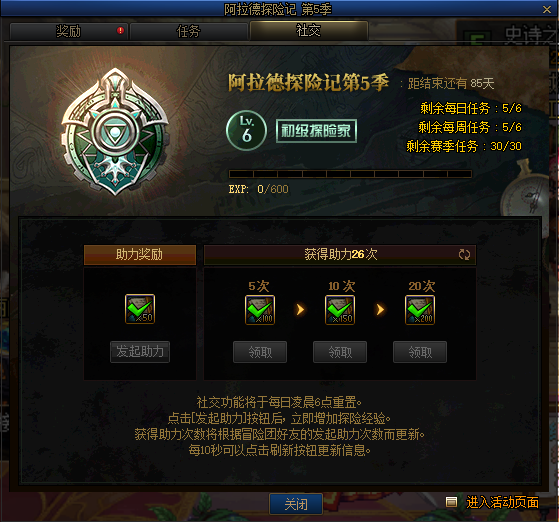Click the refresh icon beside 获得助力26次
The image size is (559, 522).
click(464, 255)
